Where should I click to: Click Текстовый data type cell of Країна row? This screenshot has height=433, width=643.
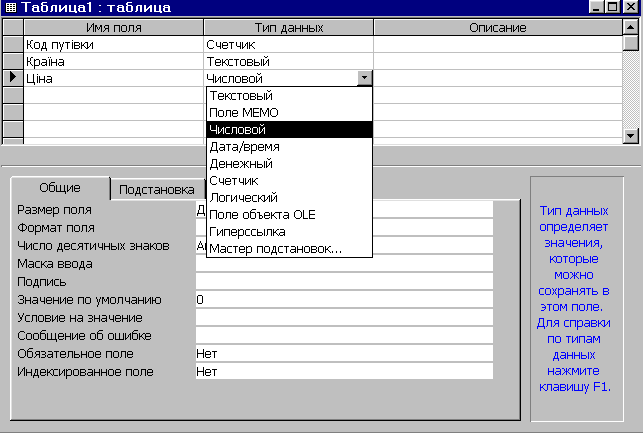pyautogui.click(x=289, y=62)
